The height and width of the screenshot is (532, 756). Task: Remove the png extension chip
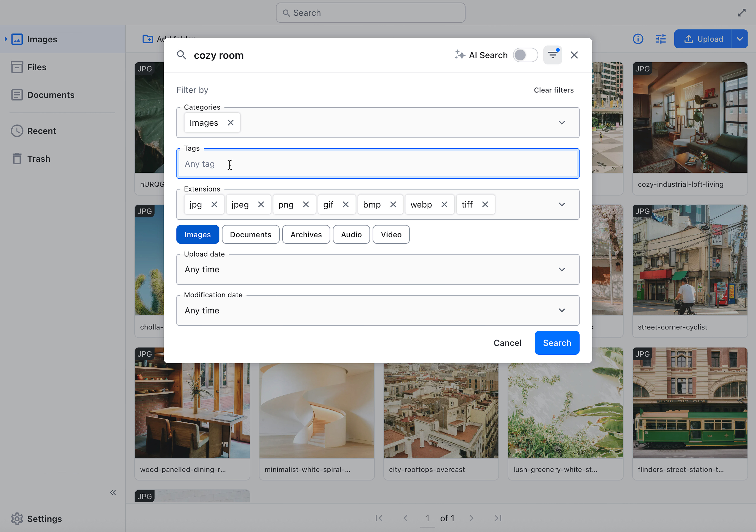pyautogui.click(x=306, y=204)
